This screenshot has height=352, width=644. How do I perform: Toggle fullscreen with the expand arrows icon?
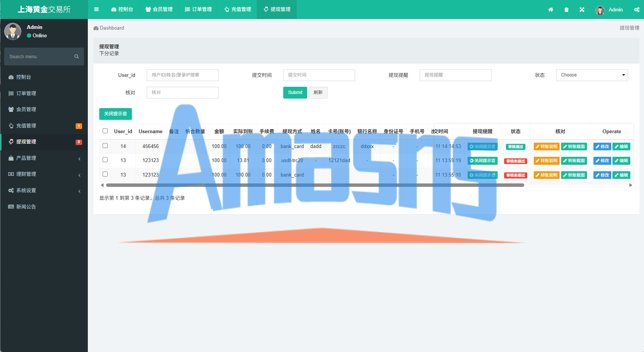click(582, 10)
